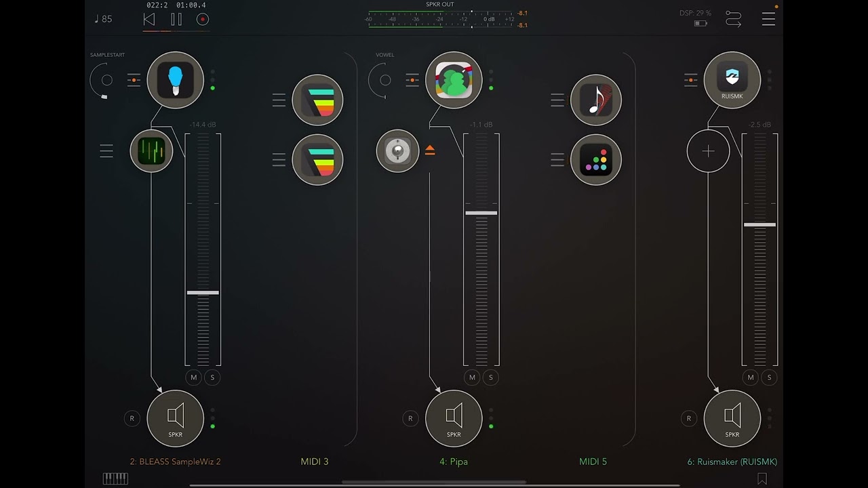
Task: Solo the BLEASS SampleWiz 2 channel
Action: pos(212,378)
